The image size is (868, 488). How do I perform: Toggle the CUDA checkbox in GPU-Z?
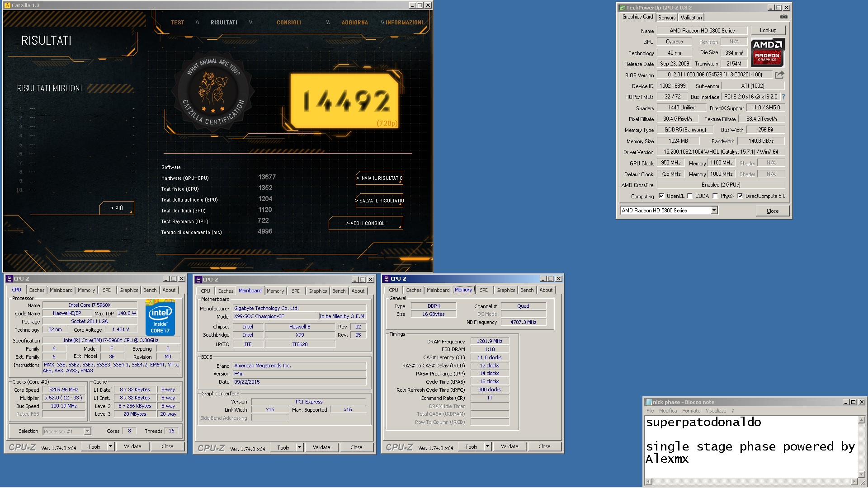click(x=690, y=196)
